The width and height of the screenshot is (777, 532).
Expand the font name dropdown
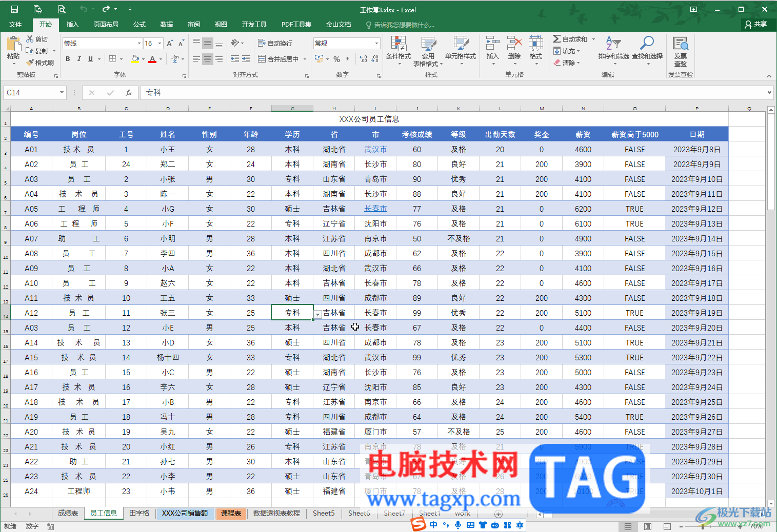point(139,44)
